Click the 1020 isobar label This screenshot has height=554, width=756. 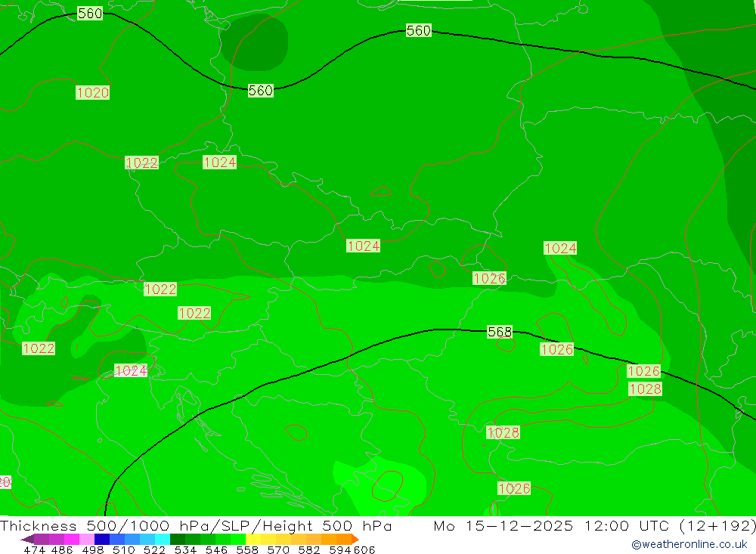92,92
